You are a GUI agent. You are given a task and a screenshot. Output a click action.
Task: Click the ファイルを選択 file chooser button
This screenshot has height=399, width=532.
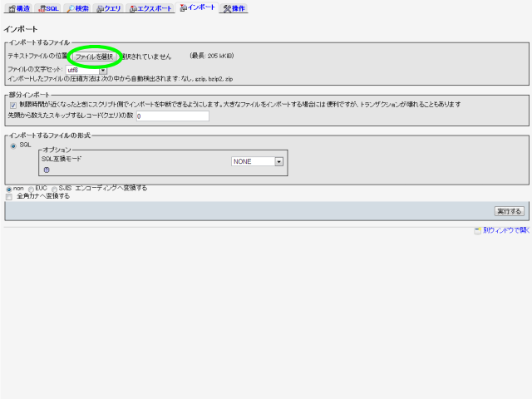click(x=94, y=57)
